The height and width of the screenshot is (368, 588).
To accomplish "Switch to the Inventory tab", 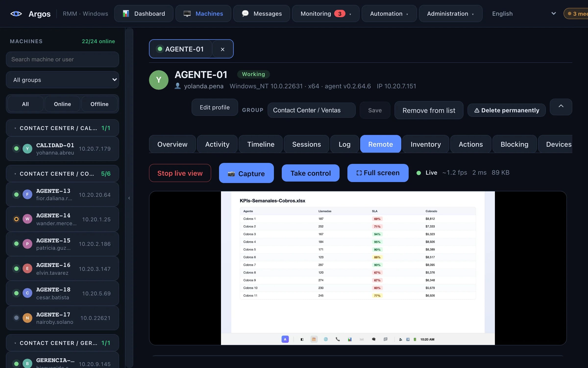I will click(x=426, y=144).
